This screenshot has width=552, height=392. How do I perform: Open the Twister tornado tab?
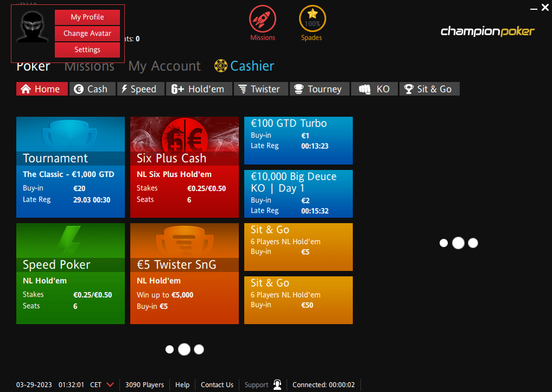pyautogui.click(x=260, y=89)
